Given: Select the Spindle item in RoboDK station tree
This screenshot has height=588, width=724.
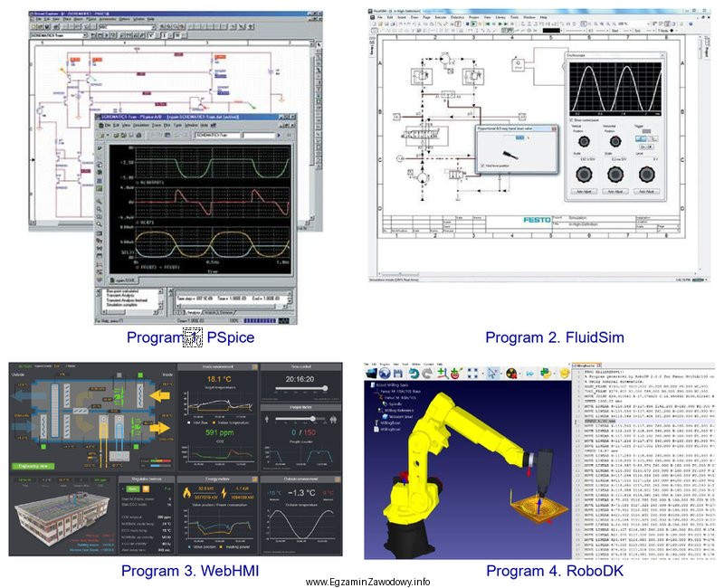Looking at the screenshot, I should click(395, 403).
